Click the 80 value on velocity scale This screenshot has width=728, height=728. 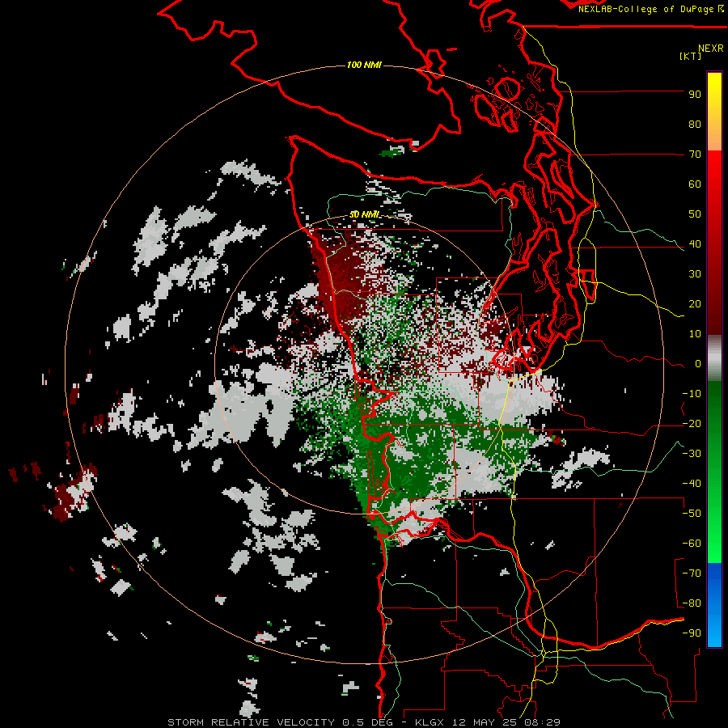pos(695,125)
